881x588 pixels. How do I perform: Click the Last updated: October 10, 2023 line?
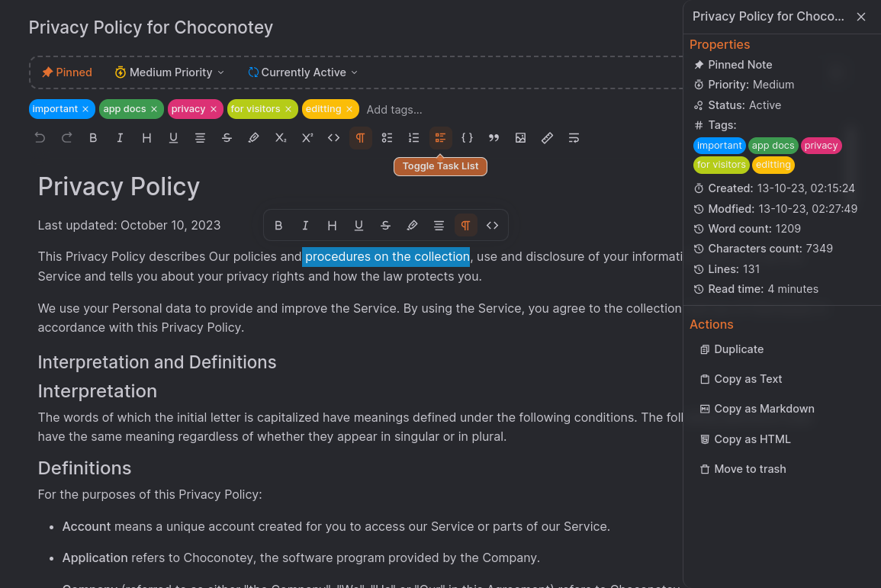point(129,225)
